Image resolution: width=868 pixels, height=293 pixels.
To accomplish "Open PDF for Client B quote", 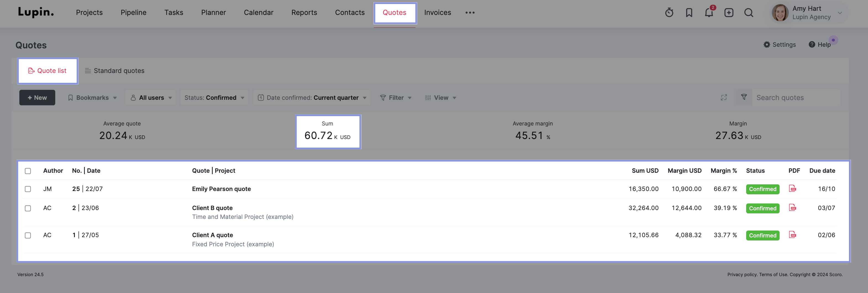I will [x=792, y=208].
